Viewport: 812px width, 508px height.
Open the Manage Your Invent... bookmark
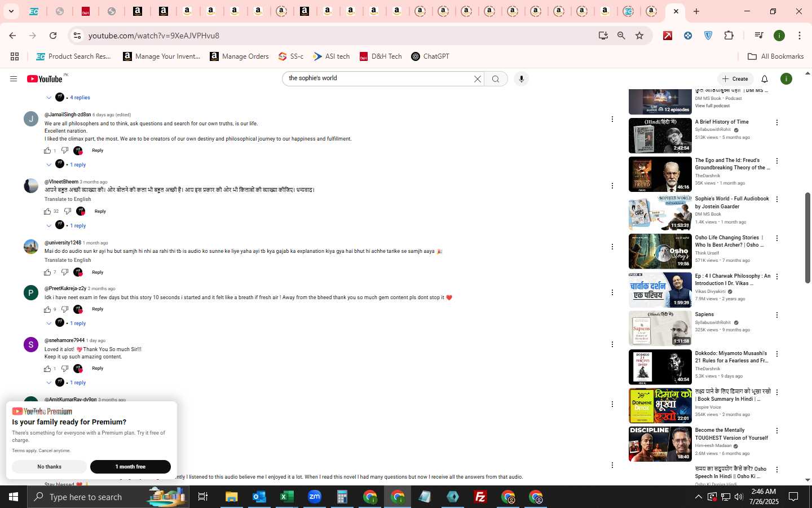coord(161,56)
